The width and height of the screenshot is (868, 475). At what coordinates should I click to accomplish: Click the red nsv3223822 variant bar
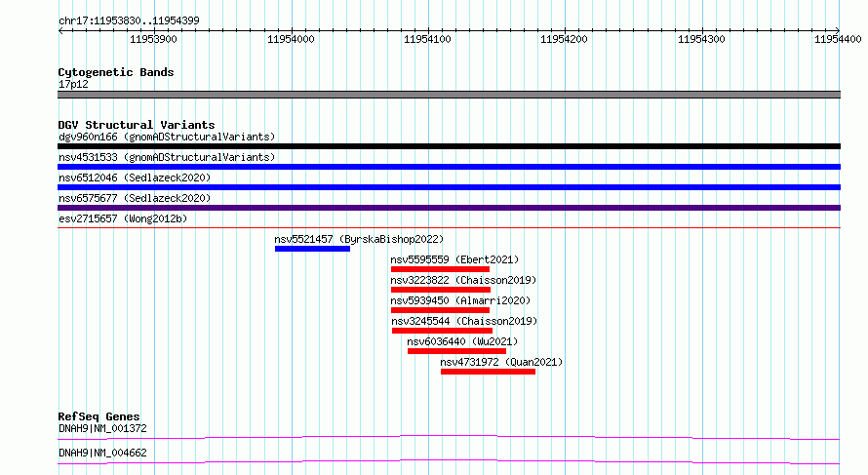[x=441, y=290]
